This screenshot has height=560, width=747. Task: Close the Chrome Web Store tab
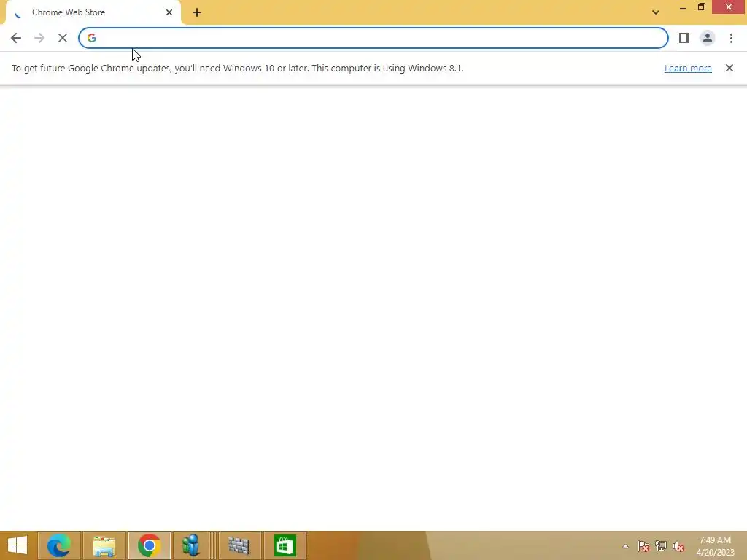point(169,12)
